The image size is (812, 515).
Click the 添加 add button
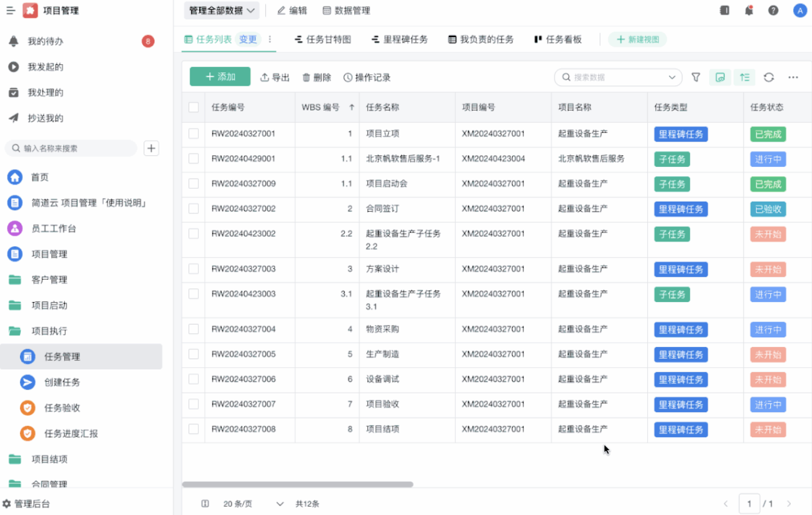(219, 76)
